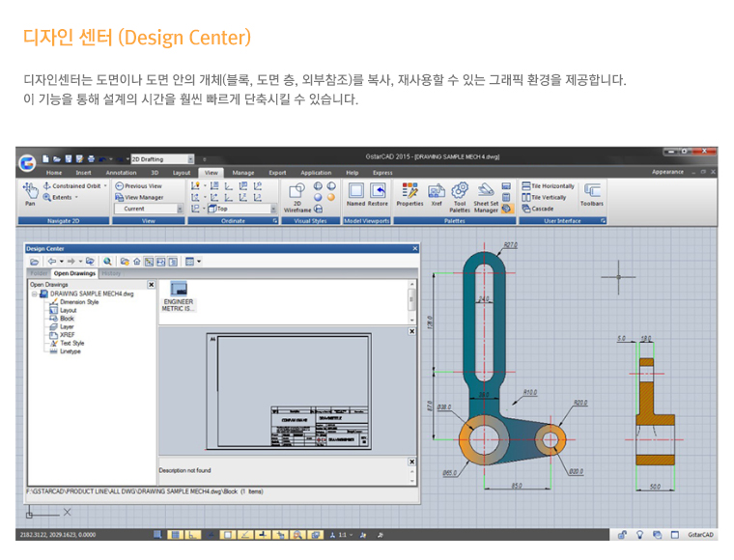This screenshot has height=560, width=734.
Task: Click the Home icon in Design Center
Action: click(x=136, y=261)
